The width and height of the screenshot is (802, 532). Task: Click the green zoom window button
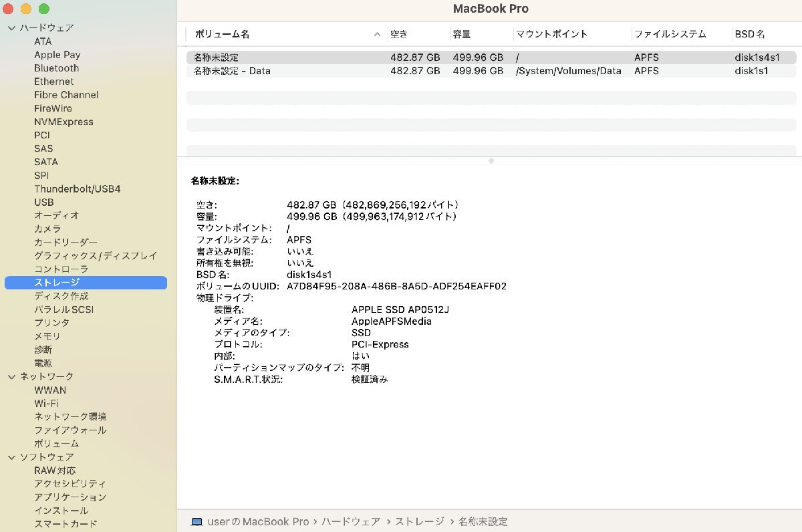tap(43, 9)
